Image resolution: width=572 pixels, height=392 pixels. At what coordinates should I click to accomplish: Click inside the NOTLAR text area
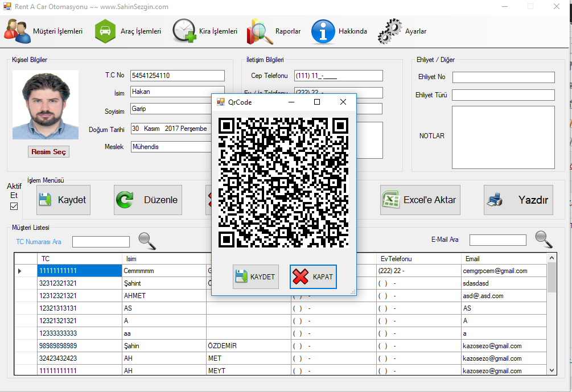point(504,138)
